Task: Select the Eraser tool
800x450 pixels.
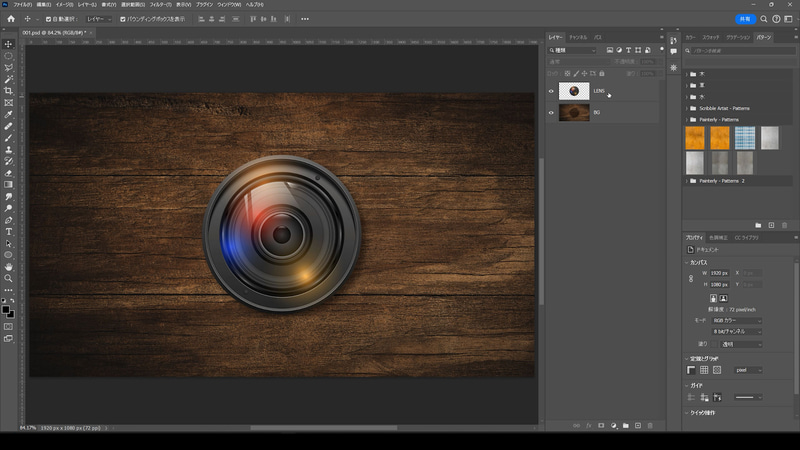Action: pyautogui.click(x=8, y=172)
